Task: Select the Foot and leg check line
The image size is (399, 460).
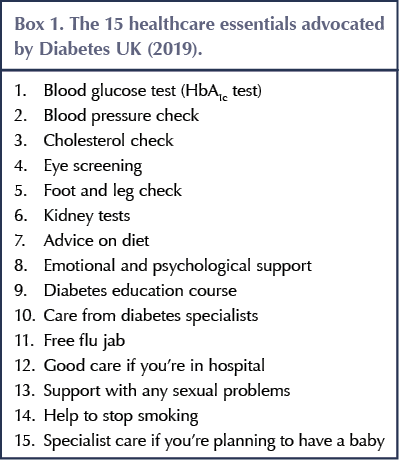Action: click(113, 191)
